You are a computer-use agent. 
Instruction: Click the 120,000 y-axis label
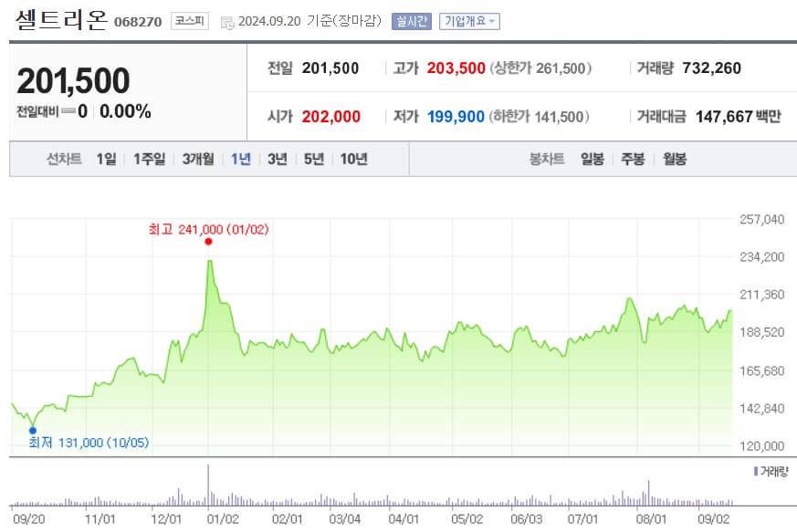click(x=762, y=446)
